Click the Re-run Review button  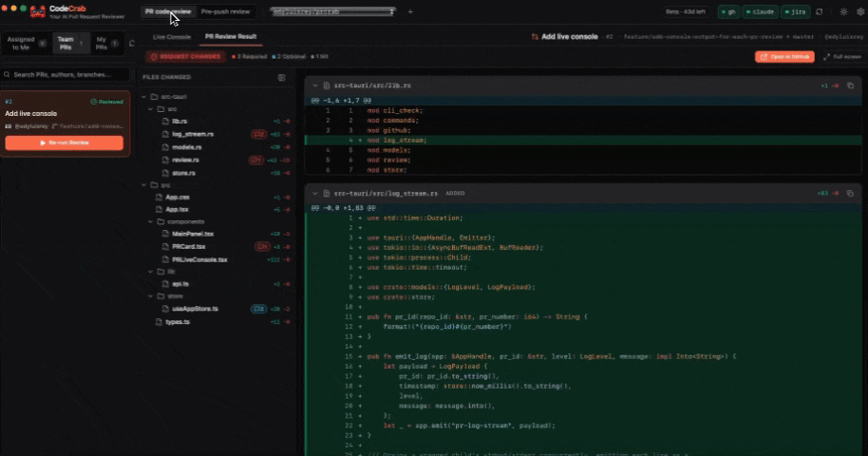65,142
